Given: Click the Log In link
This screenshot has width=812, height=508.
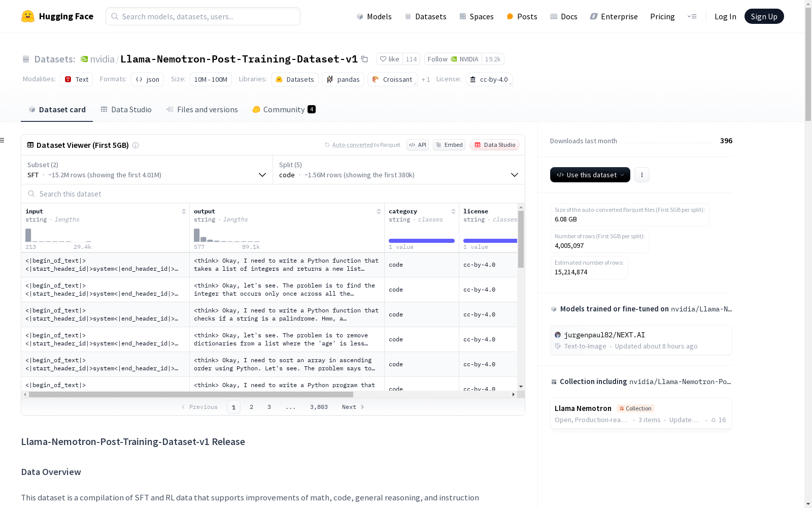Looking at the screenshot, I should point(725,16).
